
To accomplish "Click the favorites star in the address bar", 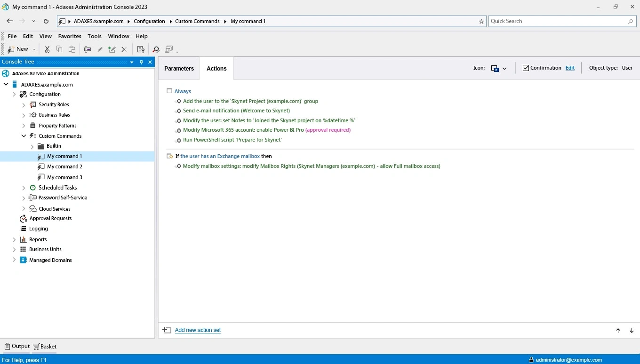I will click(x=481, y=21).
